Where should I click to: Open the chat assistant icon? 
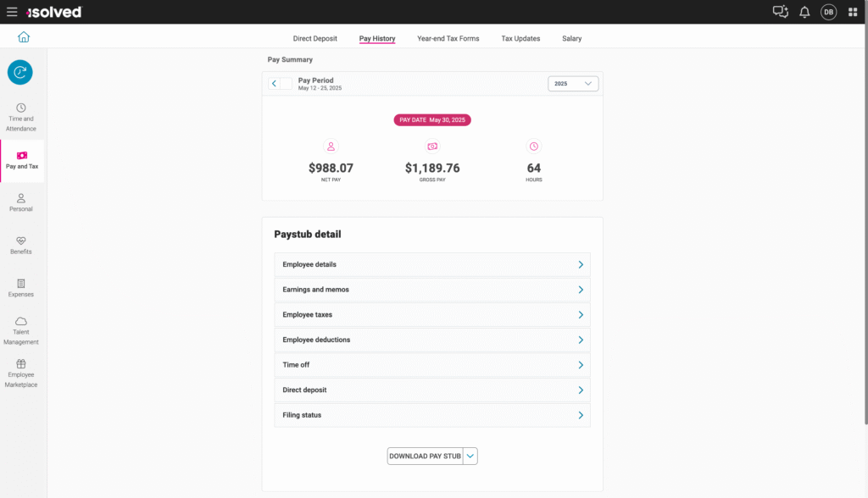point(780,12)
